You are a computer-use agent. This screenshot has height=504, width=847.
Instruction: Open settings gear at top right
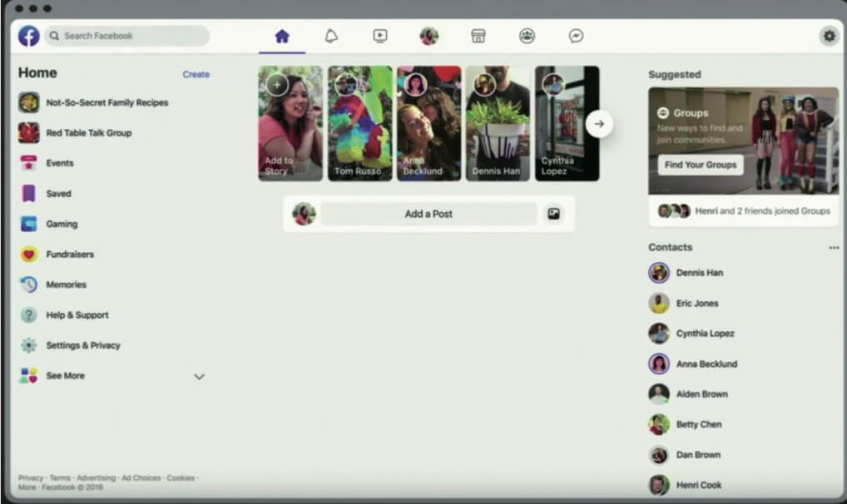(x=830, y=37)
